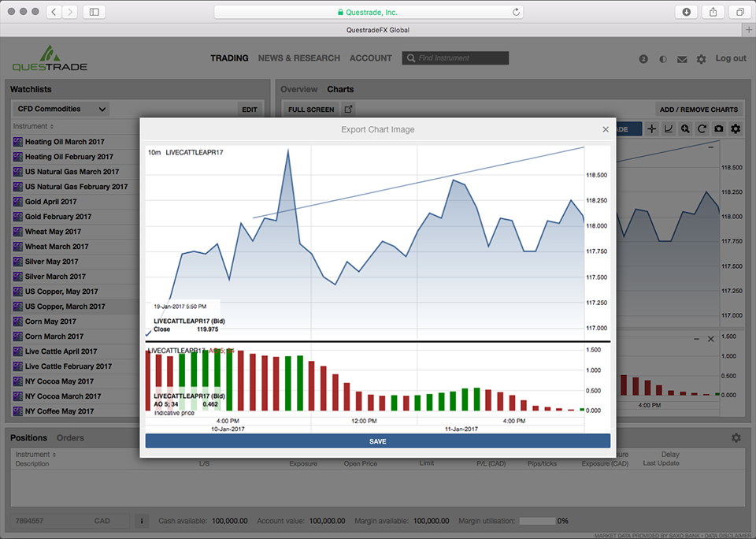Click ADD / REMOVE CHARTS button
Screen dimensions: 756x539
pyautogui.click(x=699, y=110)
